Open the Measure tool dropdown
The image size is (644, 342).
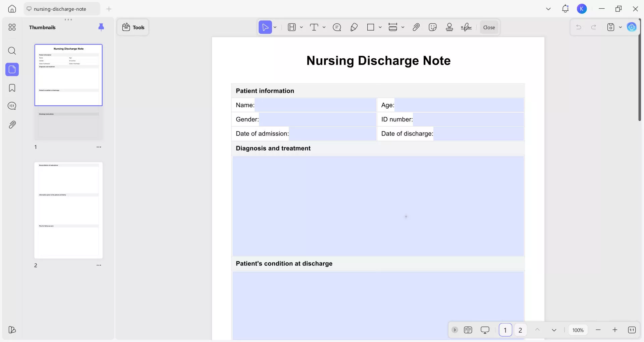click(403, 27)
